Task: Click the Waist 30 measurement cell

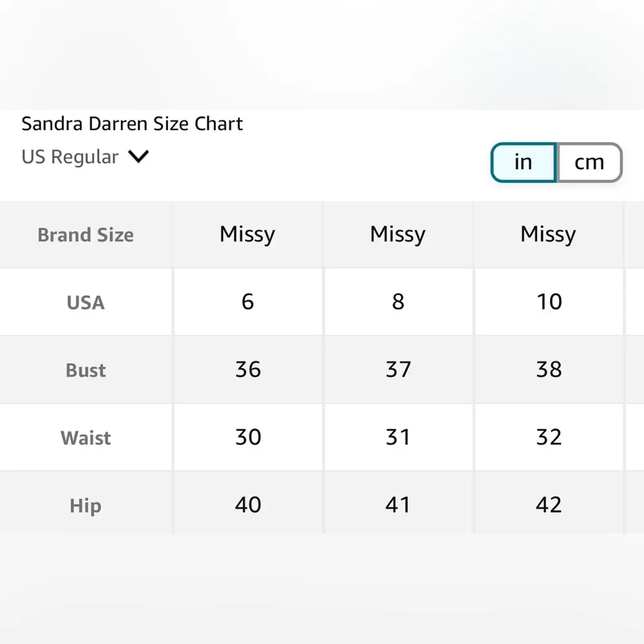Action: coord(248,437)
